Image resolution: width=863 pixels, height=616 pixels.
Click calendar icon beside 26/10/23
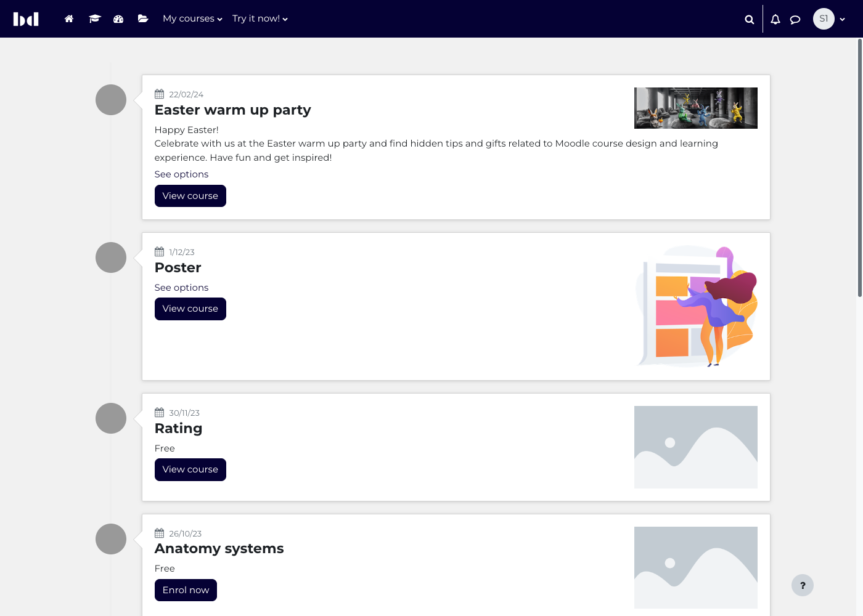point(160,533)
